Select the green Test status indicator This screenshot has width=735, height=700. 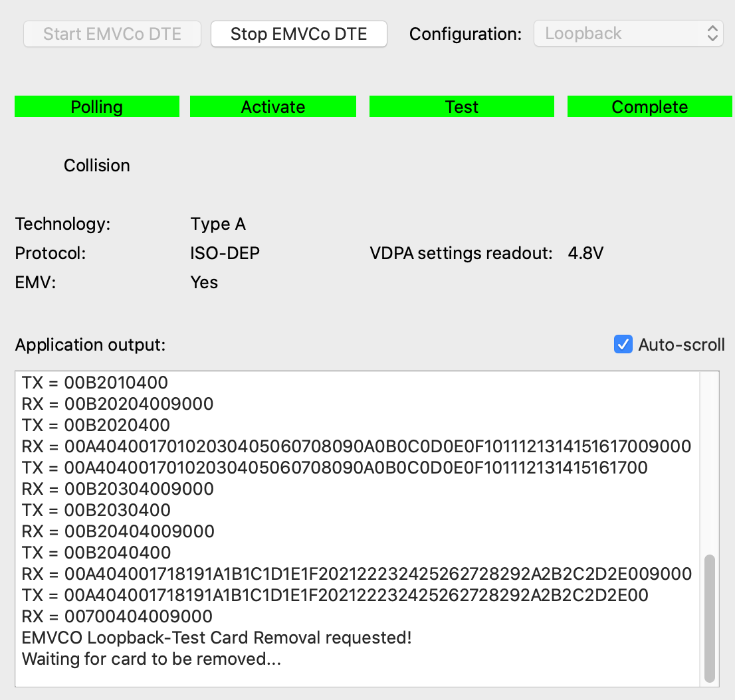pos(462,106)
